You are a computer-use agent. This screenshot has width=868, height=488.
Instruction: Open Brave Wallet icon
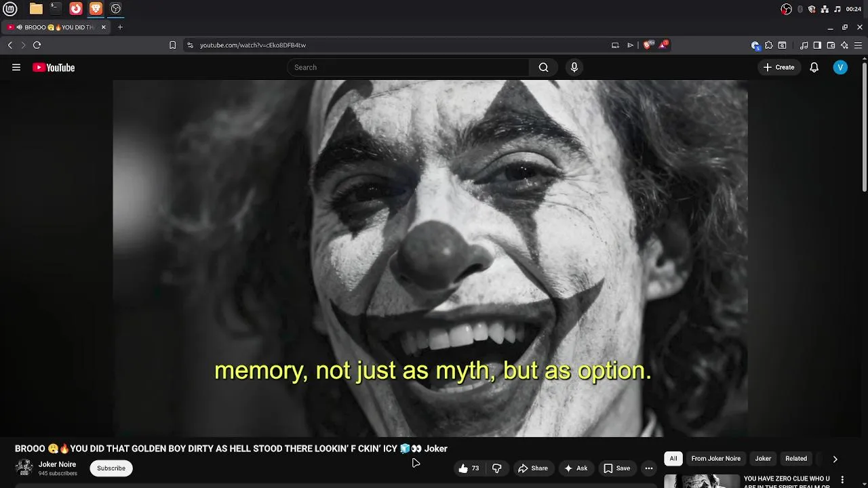tap(831, 45)
